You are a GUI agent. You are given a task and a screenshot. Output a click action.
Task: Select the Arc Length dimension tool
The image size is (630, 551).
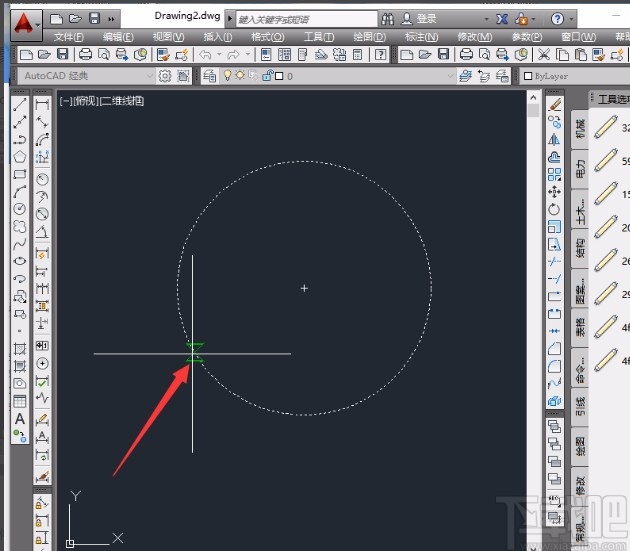(x=42, y=139)
